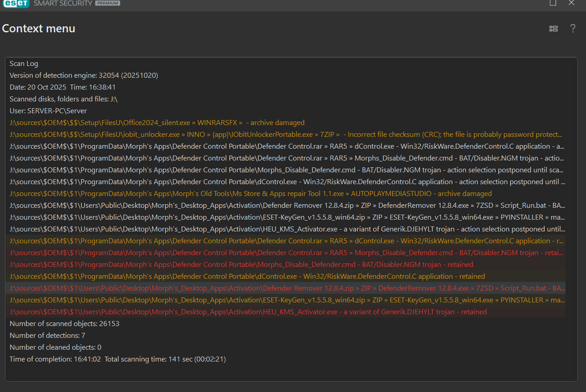Image resolution: width=586 pixels, height=392 pixels.
Task: Select the iobit_unlocker.exe incorrect checksum entry
Action: point(285,135)
